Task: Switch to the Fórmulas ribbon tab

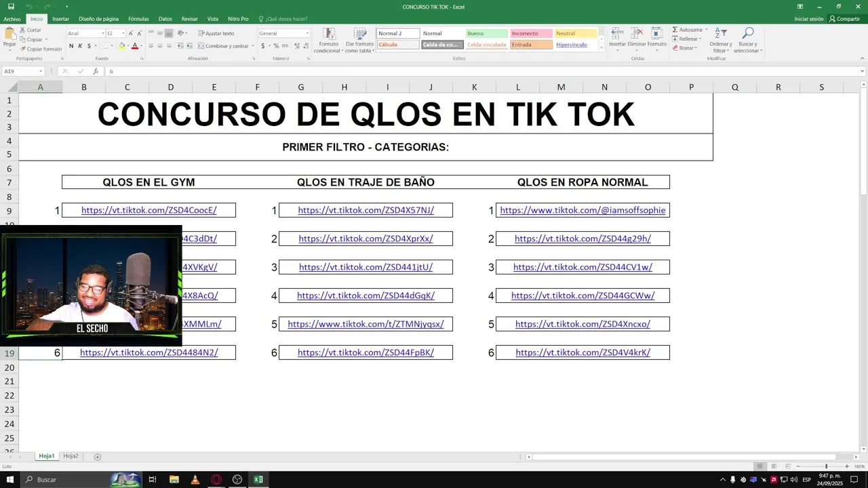Action: click(x=138, y=19)
